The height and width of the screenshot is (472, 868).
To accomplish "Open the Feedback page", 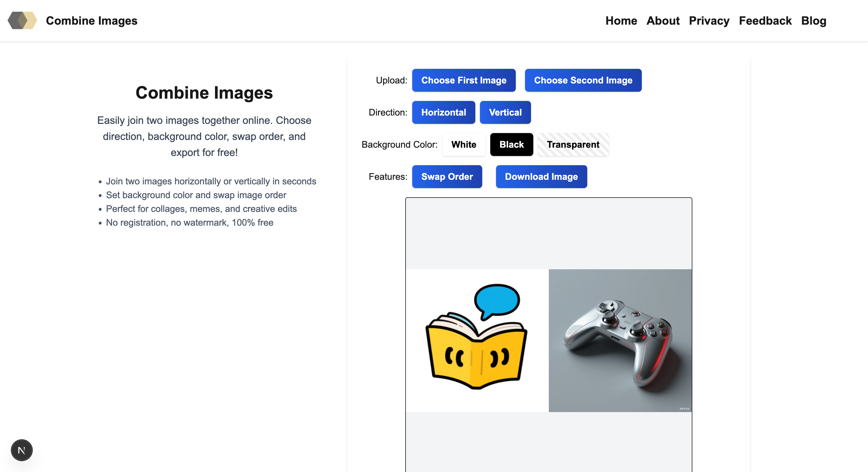I will click(x=765, y=21).
